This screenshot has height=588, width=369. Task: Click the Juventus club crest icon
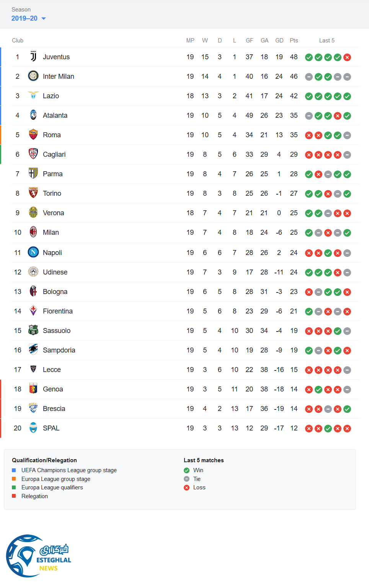coord(33,57)
